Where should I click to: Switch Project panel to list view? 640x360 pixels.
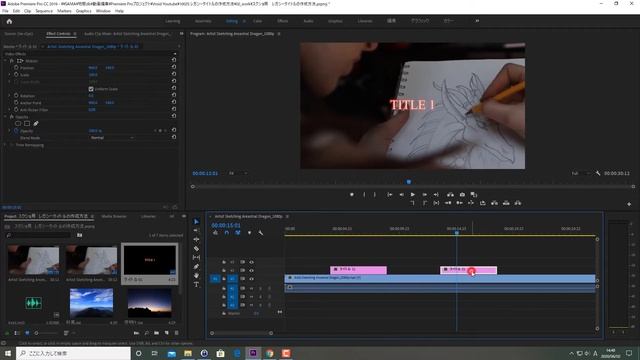pyautogui.click(x=17, y=333)
